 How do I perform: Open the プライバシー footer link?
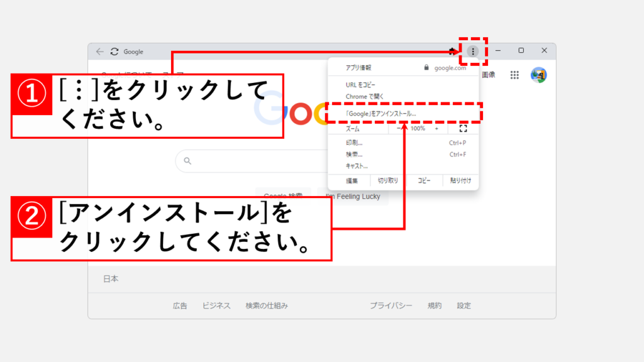(x=391, y=305)
